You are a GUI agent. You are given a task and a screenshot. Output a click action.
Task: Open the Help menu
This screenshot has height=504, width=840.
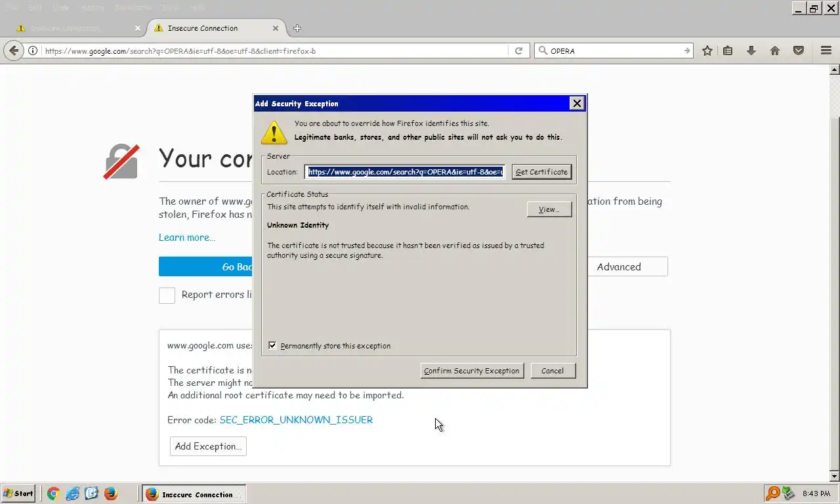(x=196, y=7)
